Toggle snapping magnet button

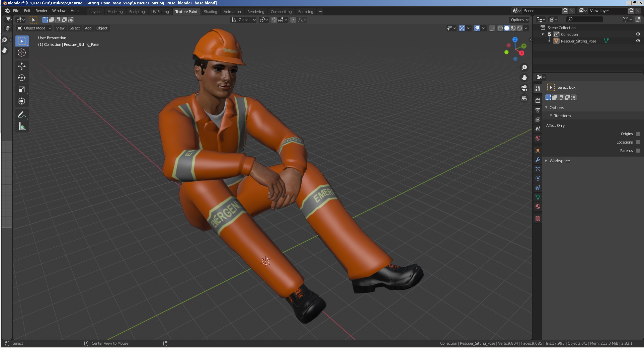(x=274, y=20)
